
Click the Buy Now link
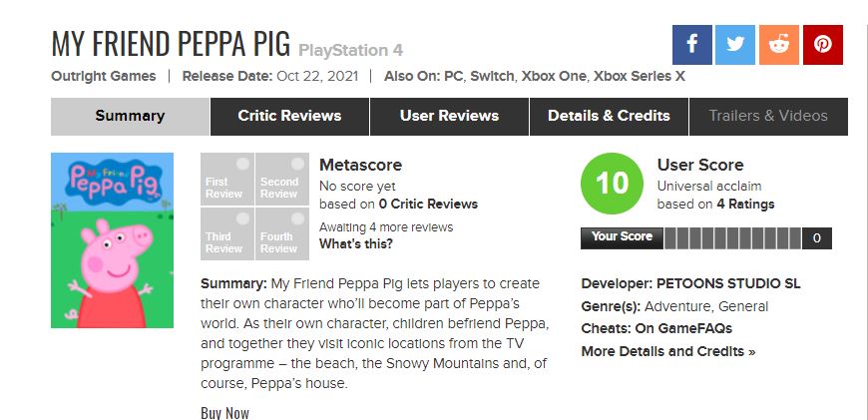(224, 413)
